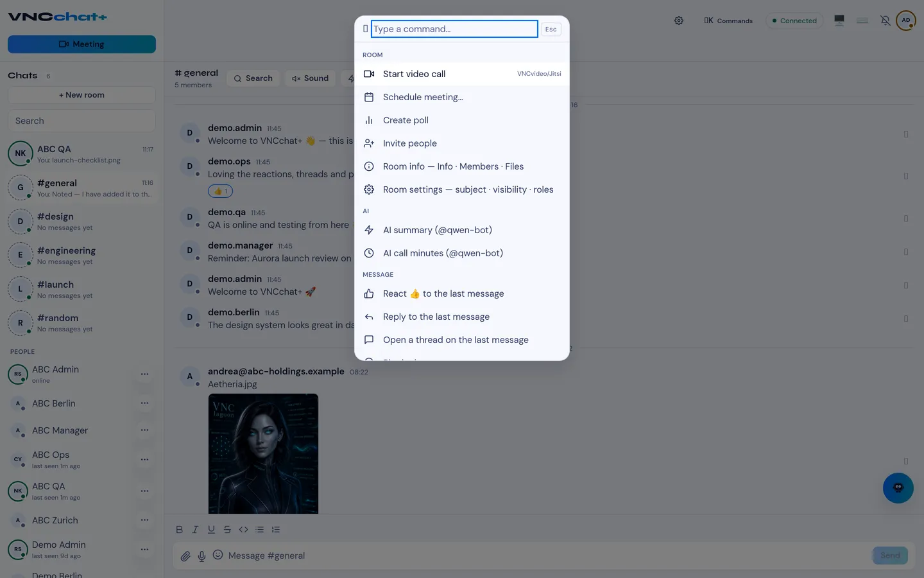
Task: Open more options for Demo Admin
Action: click(x=144, y=550)
